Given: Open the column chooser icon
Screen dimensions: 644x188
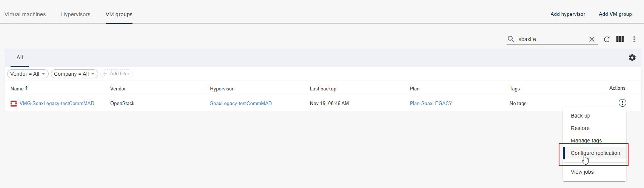Looking at the screenshot, I should [x=620, y=39].
